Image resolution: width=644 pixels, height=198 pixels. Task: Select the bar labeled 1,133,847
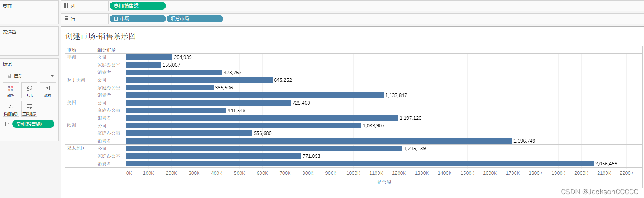pyautogui.click(x=255, y=95)
